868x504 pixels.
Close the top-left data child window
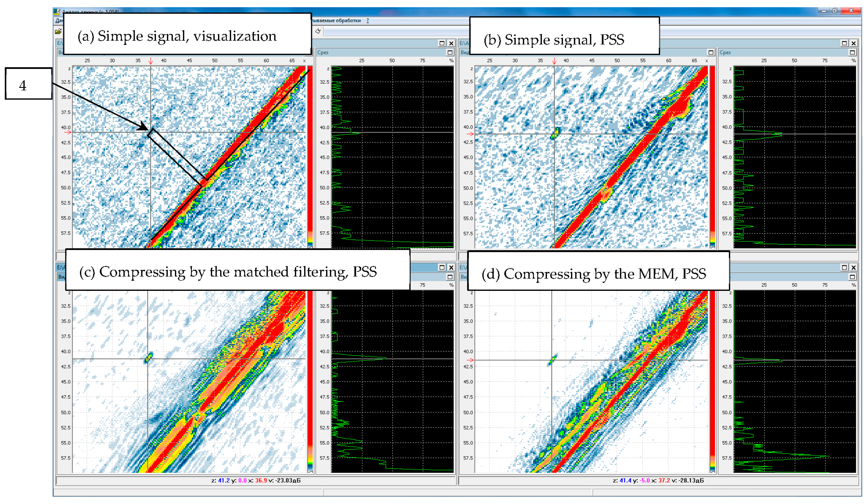coord(451,43)
